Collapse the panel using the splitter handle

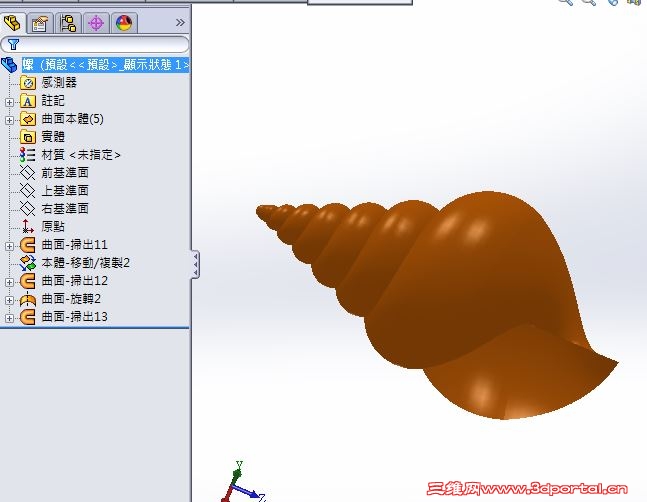point(195,264)
